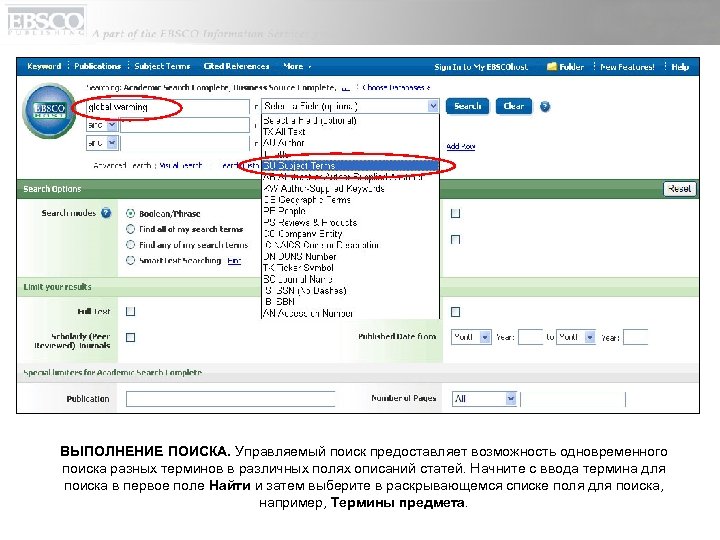
Task: Open the Help link in top bar
Action: tap(680, 67)
